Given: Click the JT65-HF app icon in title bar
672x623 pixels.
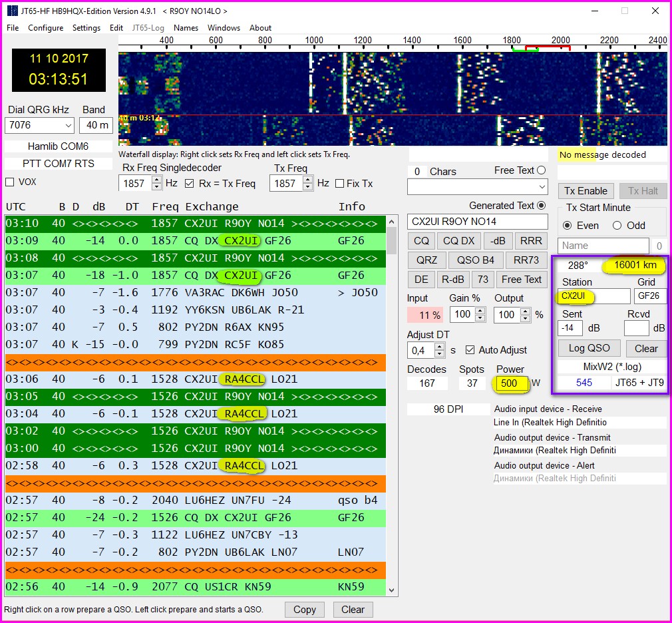Looking at the screenshot, I should [12, 11].
